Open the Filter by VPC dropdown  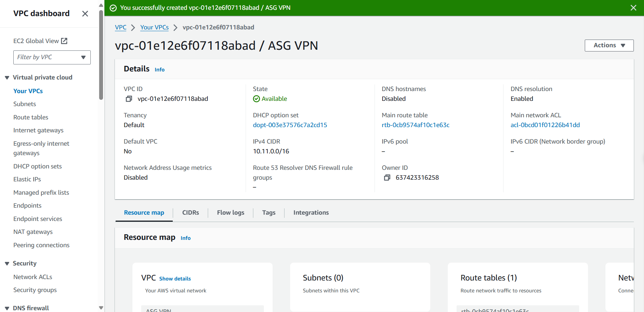pos(52,57)
